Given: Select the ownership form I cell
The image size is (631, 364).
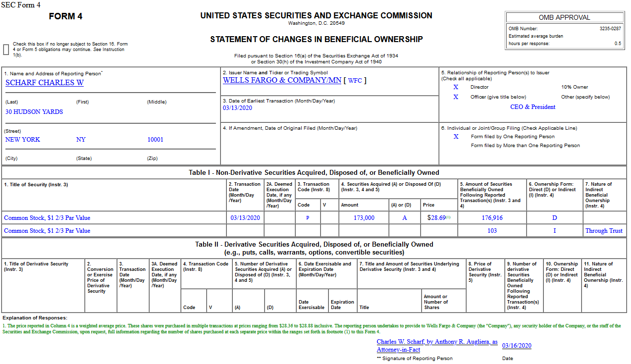Looking at the screenshot, I should (x=555, y=231).
